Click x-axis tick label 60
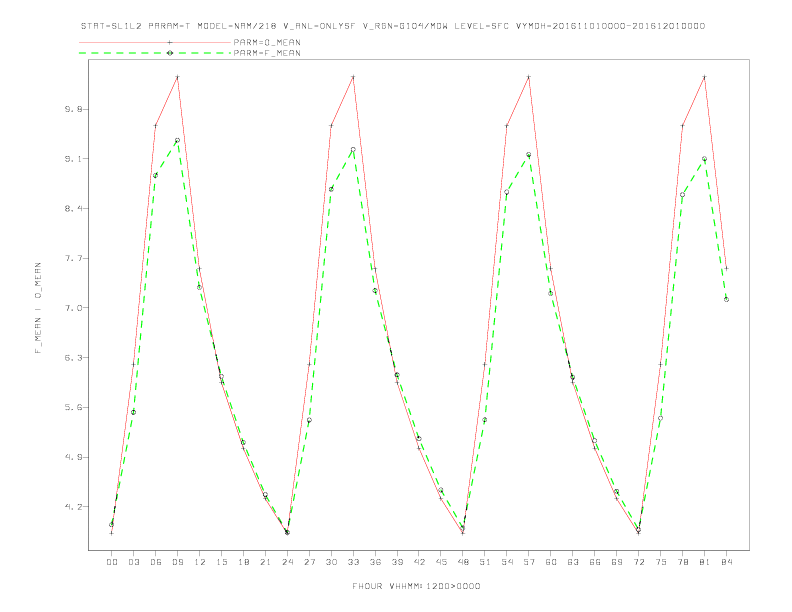 pyautogui.click(x=551, y=562)
